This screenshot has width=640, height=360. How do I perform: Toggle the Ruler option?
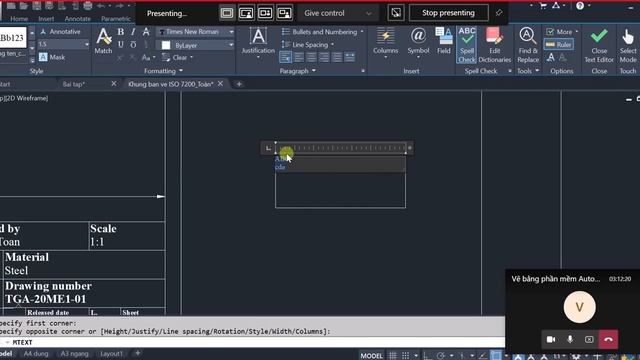559,44
